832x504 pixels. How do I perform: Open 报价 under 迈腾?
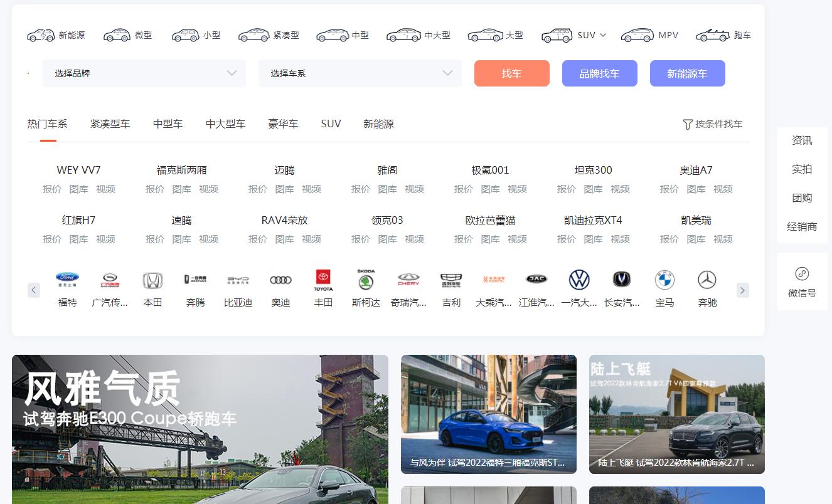(257, 189)
